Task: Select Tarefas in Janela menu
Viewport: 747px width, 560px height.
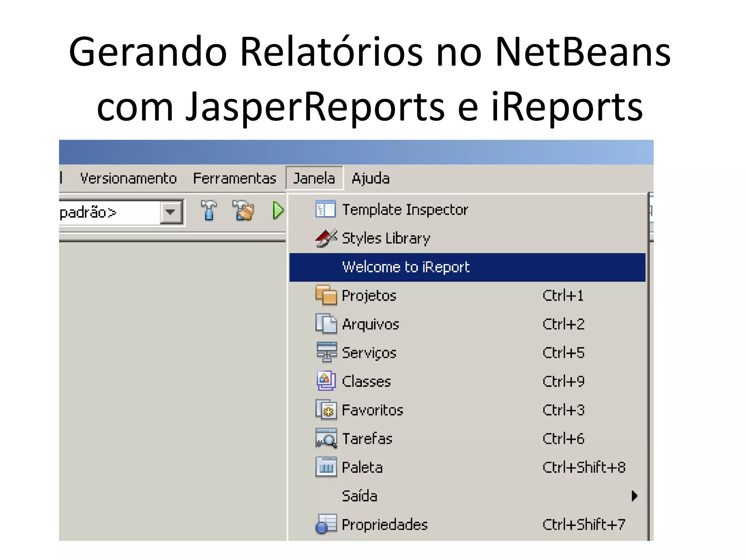Action: coord(467,439)
